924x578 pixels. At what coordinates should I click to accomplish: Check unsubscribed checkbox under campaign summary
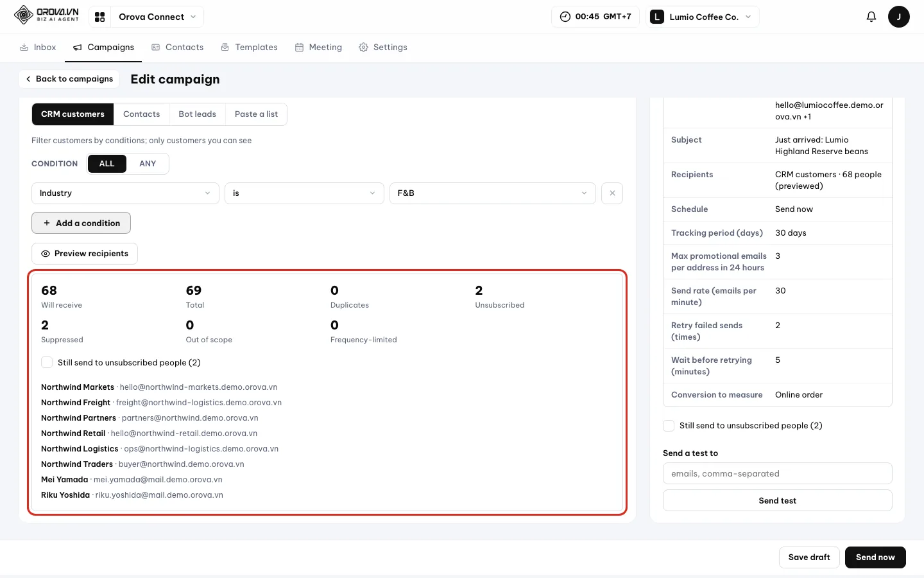click(669, 425)
